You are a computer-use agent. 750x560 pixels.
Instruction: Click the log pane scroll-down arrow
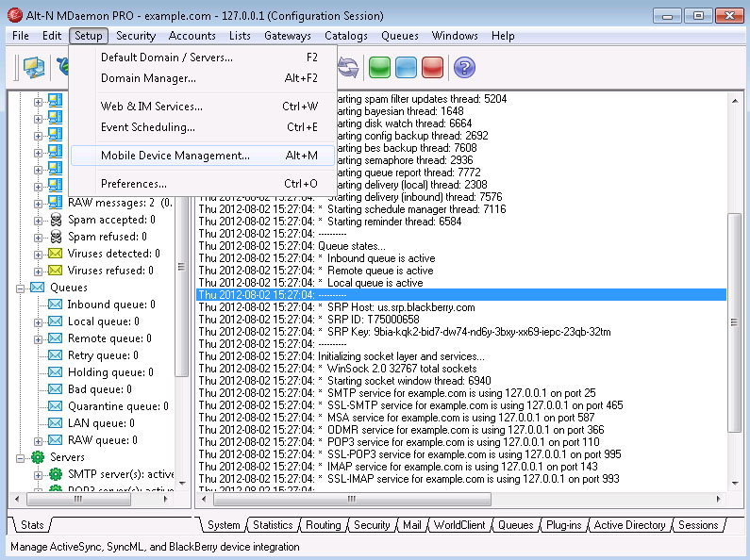pyautogui.click(x=734, y=484)
